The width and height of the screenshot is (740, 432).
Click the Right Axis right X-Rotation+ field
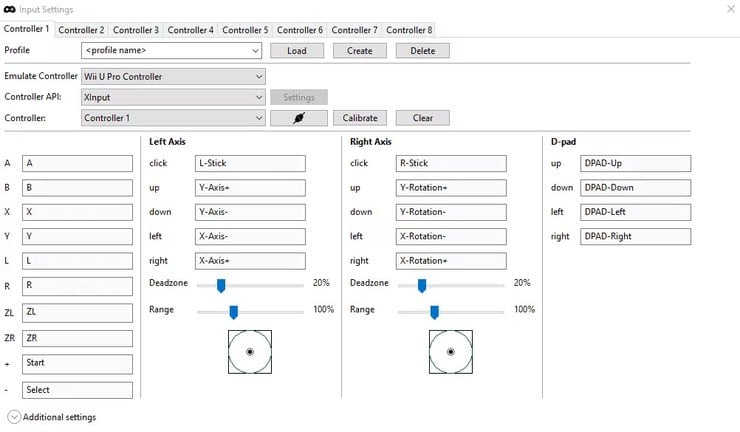[x=451, y=261]
